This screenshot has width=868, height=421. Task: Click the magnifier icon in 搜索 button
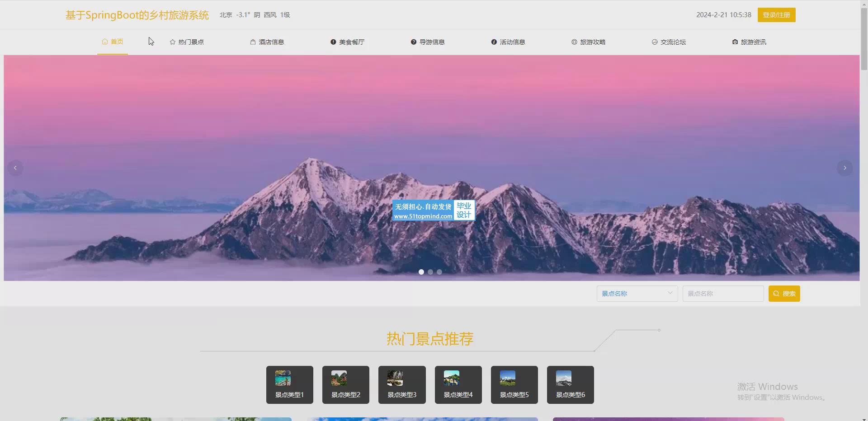776,294
